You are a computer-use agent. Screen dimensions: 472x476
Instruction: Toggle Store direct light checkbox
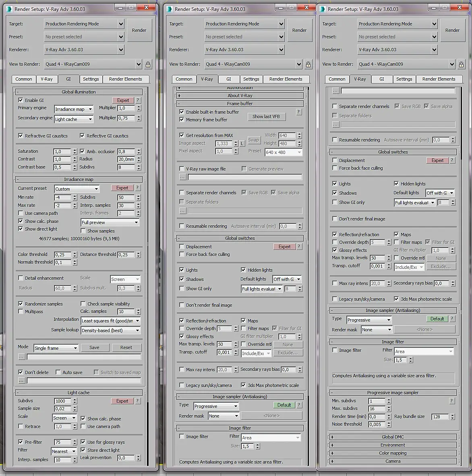83,450
